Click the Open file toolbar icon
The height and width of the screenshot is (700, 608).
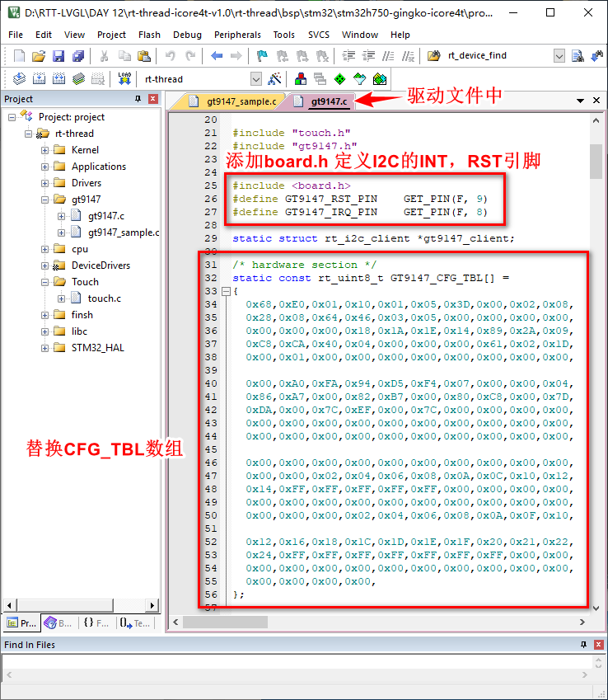tap(39, 56)
